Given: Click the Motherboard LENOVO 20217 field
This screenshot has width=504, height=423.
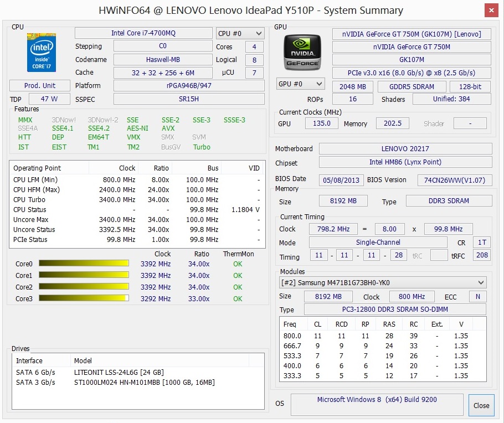Looking at the screenshot, I should click(405, 148).
